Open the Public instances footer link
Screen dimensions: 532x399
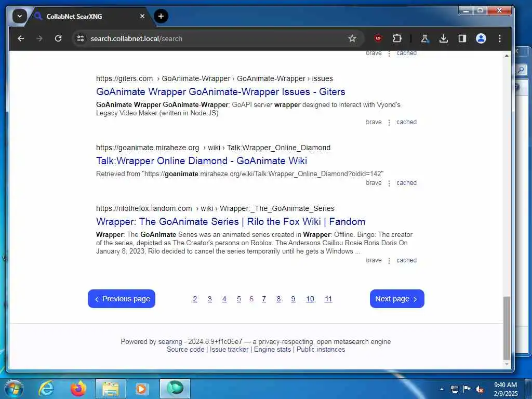pyautogui.click(x=321, y=350)
